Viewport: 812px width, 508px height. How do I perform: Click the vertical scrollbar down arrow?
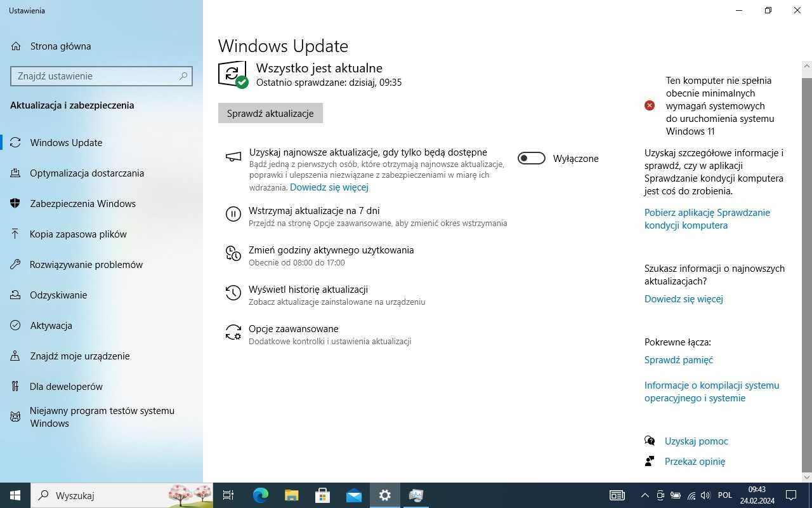tap(807, 478)
